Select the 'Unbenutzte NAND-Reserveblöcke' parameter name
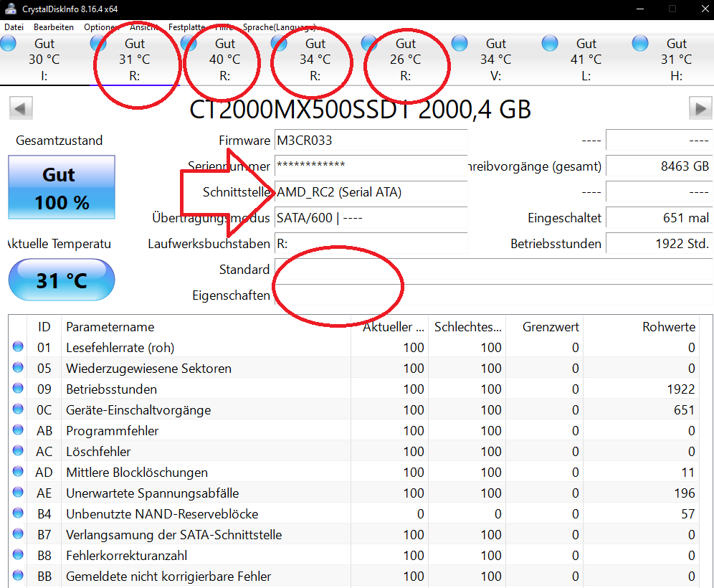 (x=162, y=513)
